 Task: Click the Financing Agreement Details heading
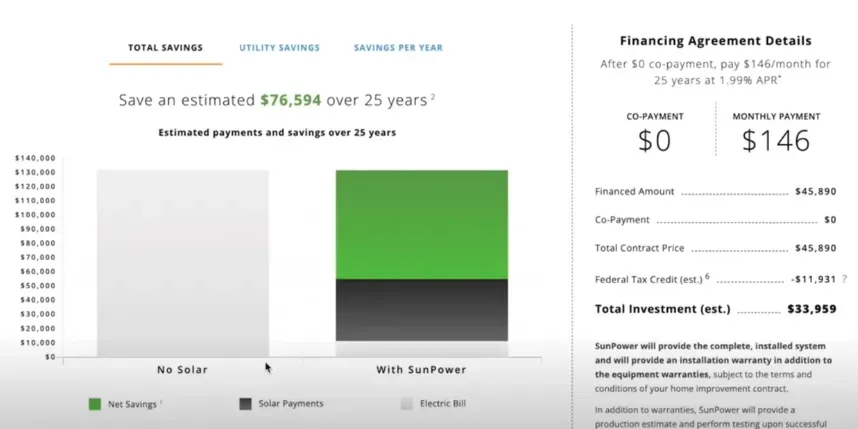tap(716, 41)
